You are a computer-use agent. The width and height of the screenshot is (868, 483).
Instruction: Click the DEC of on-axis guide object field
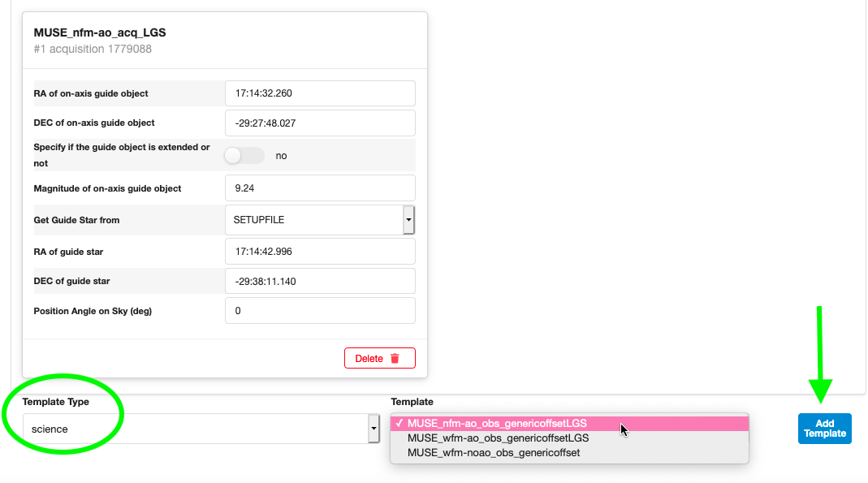point(320,123)
